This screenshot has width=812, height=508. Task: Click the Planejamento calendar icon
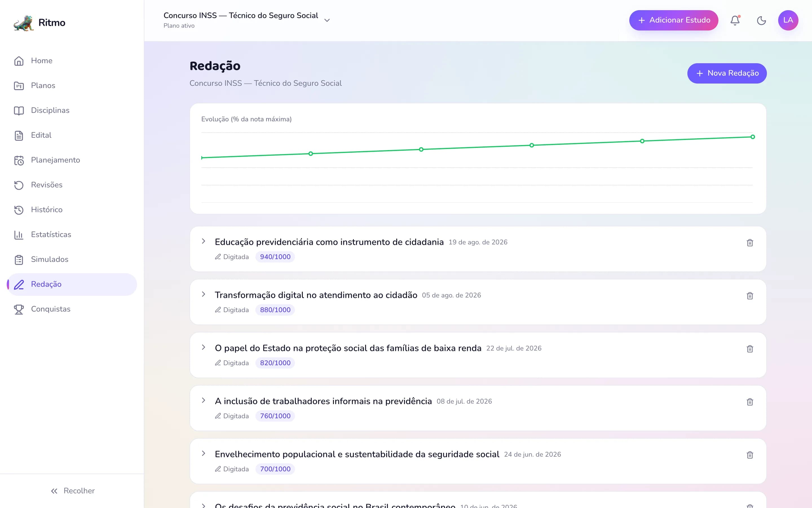(x=19, y=160)
